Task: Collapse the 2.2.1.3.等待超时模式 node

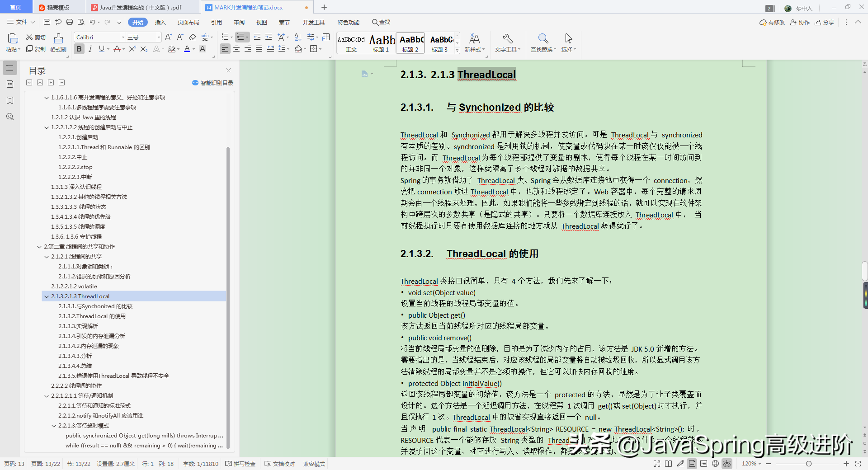Action: 54,426
